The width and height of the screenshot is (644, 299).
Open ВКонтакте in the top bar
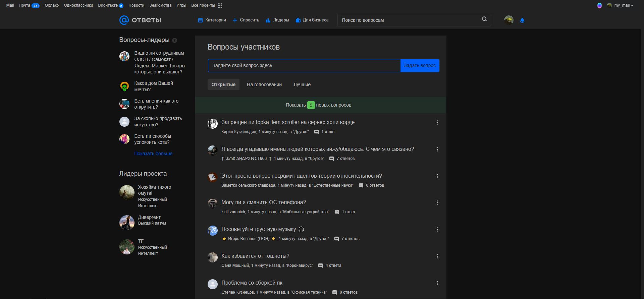111,5
